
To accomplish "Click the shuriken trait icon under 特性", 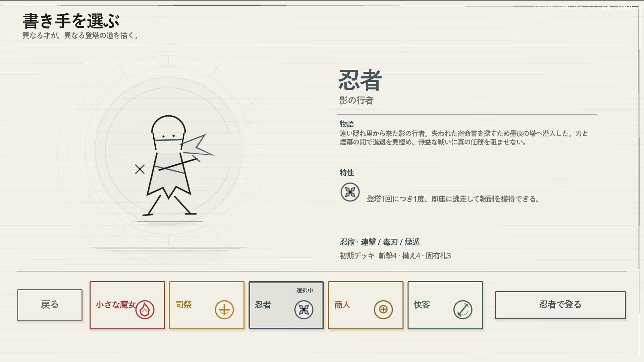I will point(350,192).
